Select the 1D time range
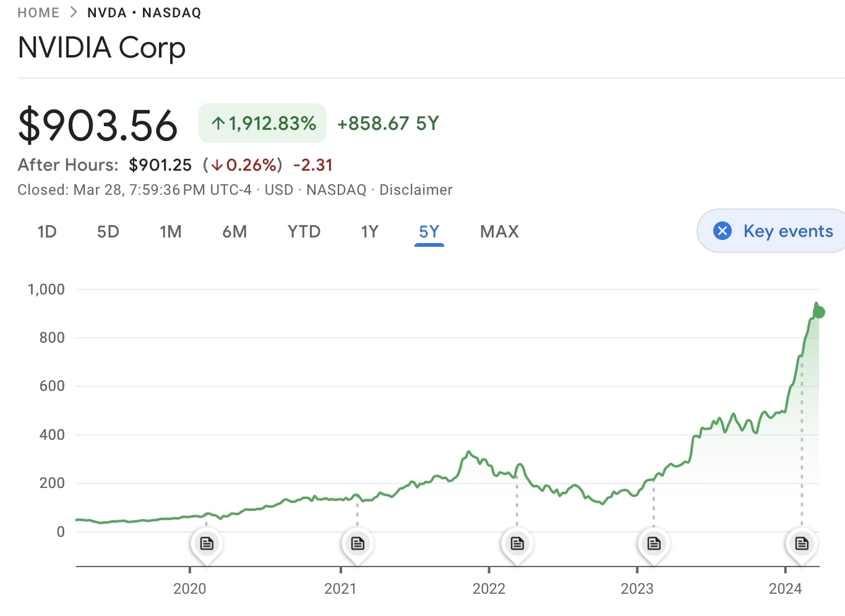This screenshot has height=616, width=845. pyautogui.click(x=47, y=231)
